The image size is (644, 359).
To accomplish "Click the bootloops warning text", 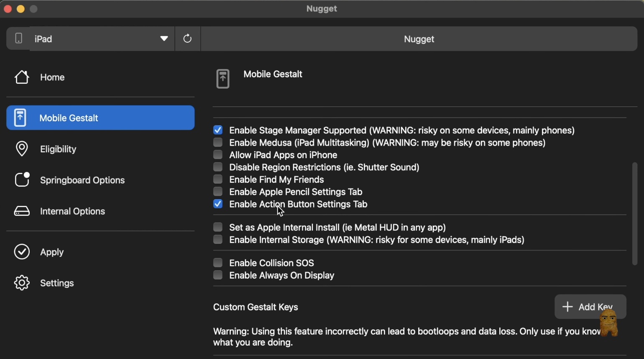I will pyautogui.click(x=407, y=337).
